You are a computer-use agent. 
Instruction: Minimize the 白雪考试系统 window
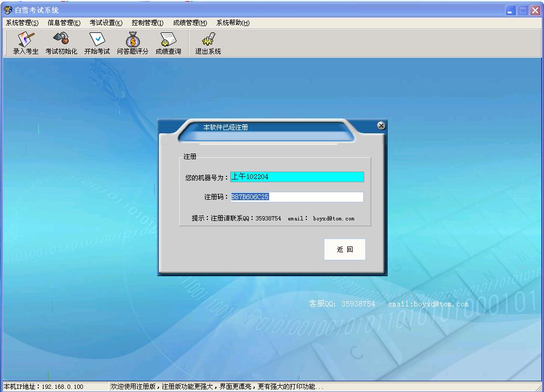(x=510, y=10)
